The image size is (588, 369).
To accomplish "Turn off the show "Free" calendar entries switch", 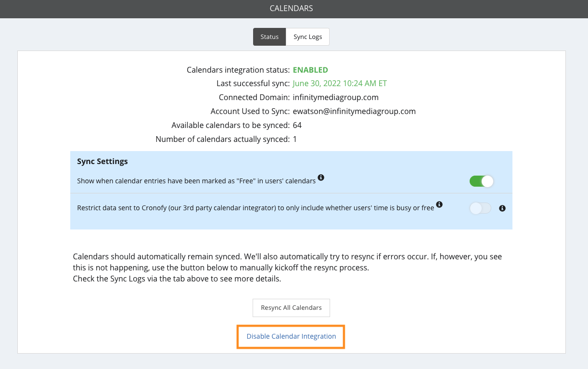I will point(482,181).
